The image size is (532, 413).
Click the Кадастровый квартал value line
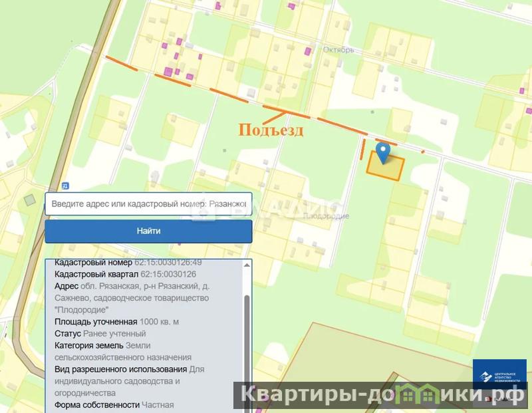125,275
